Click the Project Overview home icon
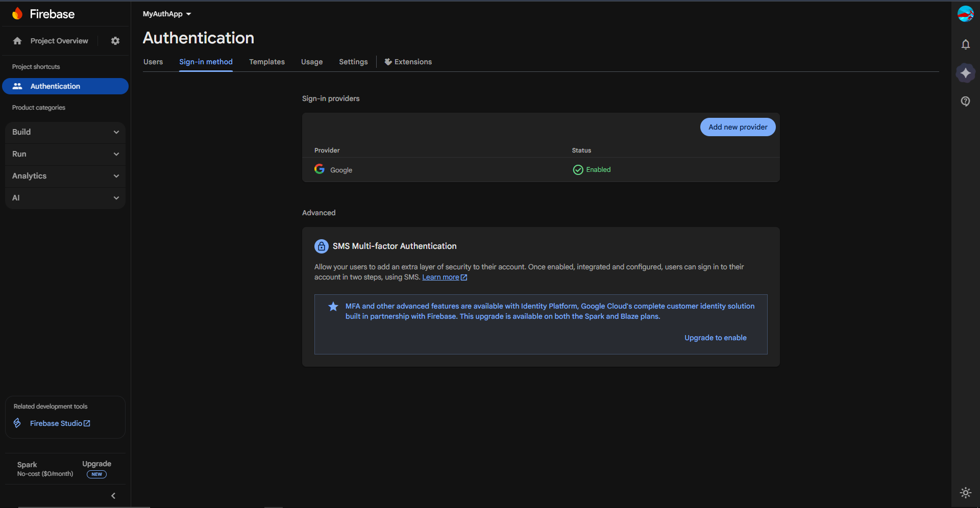Viewport: 980px width, 508px height. coord(17,41)
